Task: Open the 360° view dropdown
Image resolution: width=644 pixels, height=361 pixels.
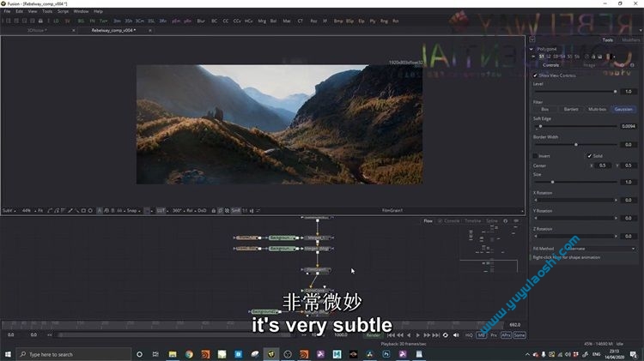Action: click(x=179, y=210)
